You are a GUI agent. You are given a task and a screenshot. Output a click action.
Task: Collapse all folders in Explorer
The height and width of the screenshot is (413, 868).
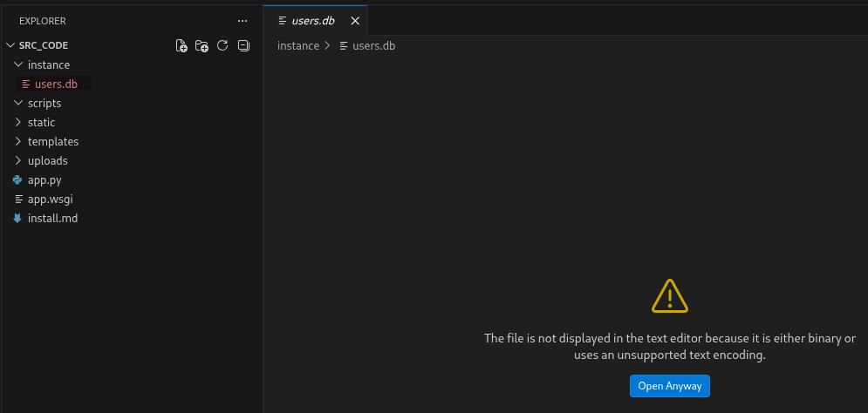(243, 45)
